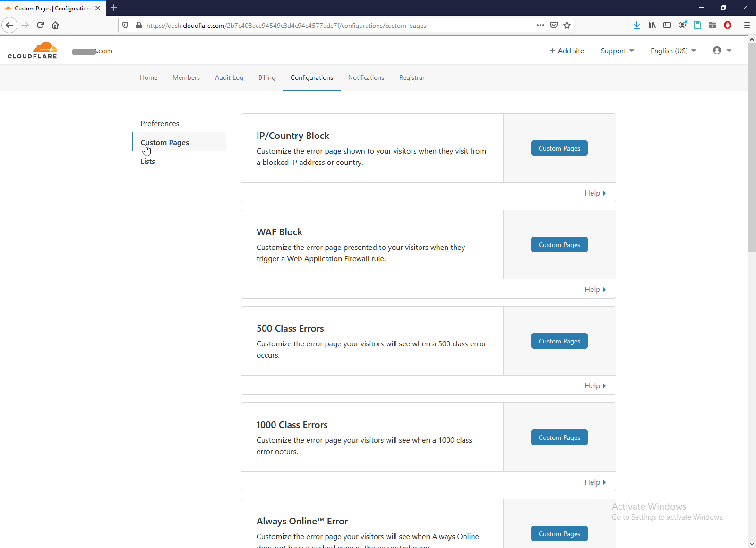The height and width of the screenshot is (548, 756).
Task: Click the folder extension icon in toolbar
Action: [x=713, y=25]
